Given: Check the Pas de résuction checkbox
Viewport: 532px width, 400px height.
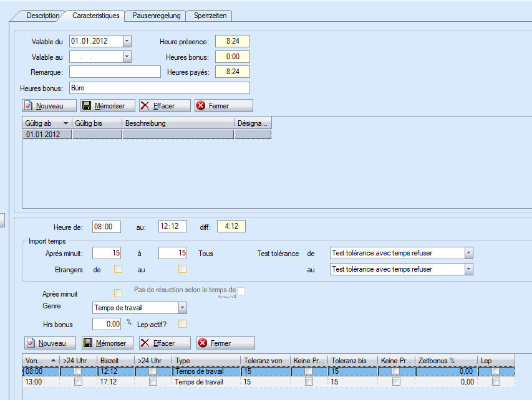Looking at the screenshot, I should coord(241,291).
